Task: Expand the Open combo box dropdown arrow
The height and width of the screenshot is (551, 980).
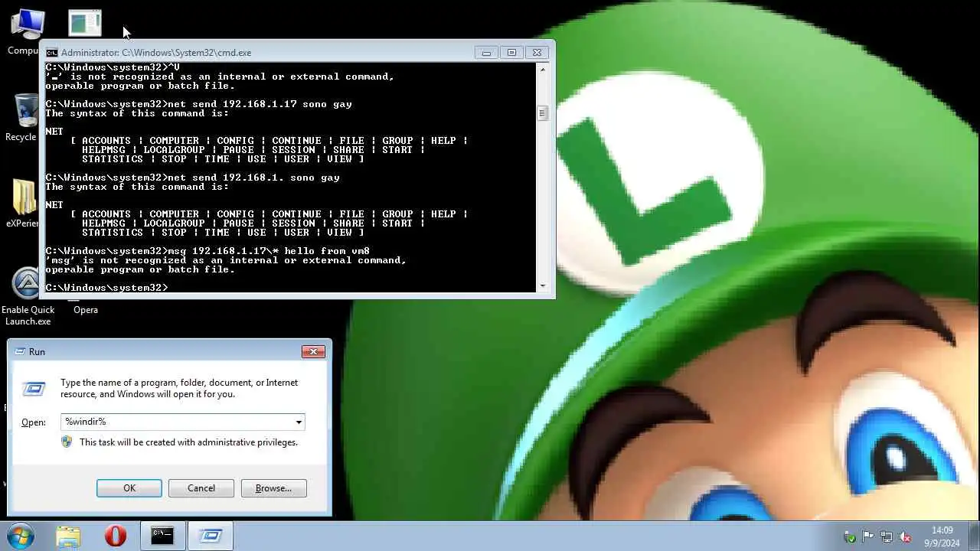Action: pyautogui.click(x=299, y=422)
